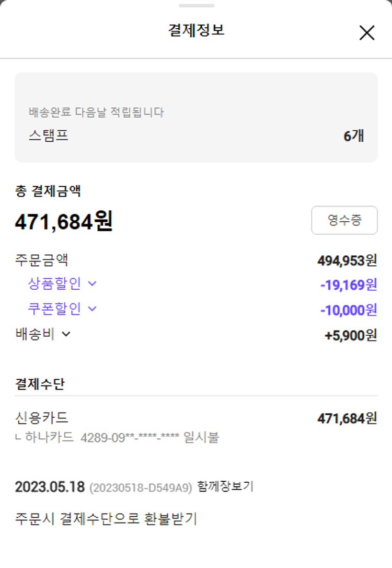Select the -19,169원 discount amount
392x568 pixels.
click(348, 285)
